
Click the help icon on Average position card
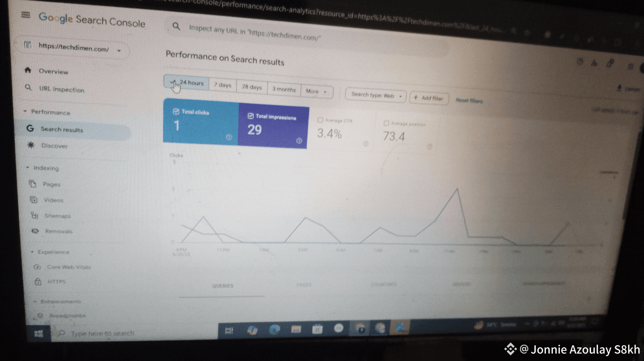tap(429, 147)
